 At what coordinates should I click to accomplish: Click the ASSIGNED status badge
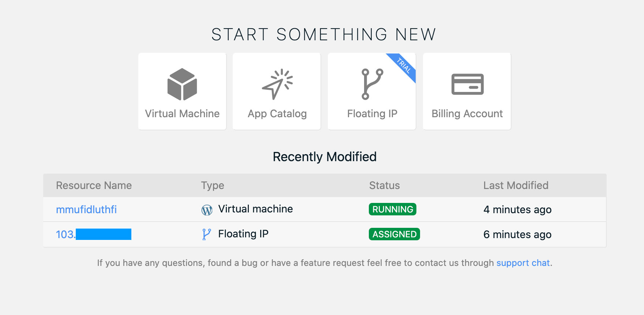coord(394,234)
